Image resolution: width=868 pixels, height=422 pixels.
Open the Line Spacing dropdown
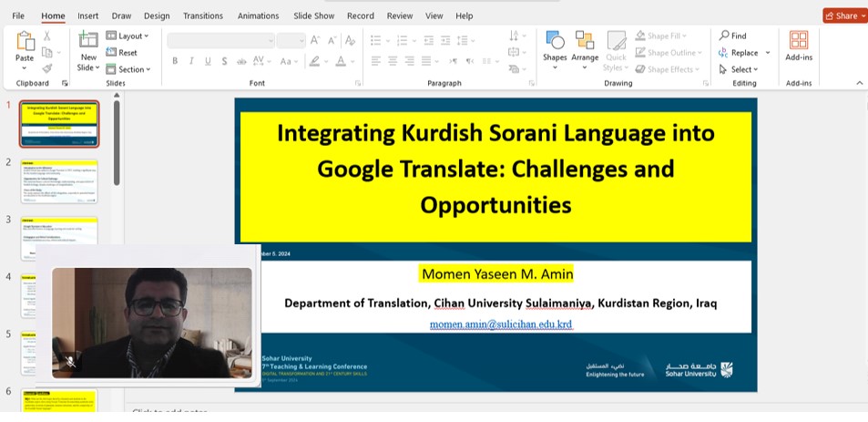click(465, 40)
